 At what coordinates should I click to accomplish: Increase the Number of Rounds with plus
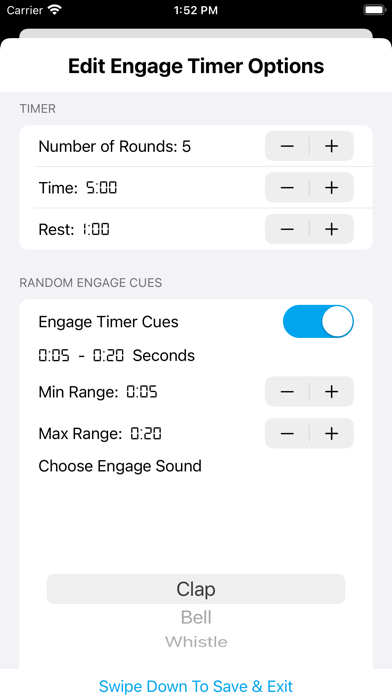tap(332, 146)
